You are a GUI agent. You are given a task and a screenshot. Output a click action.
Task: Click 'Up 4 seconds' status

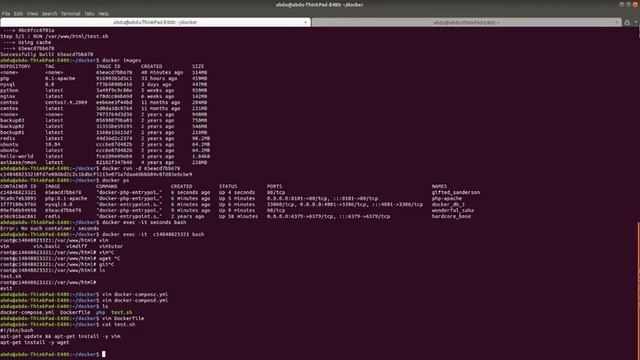237,192
